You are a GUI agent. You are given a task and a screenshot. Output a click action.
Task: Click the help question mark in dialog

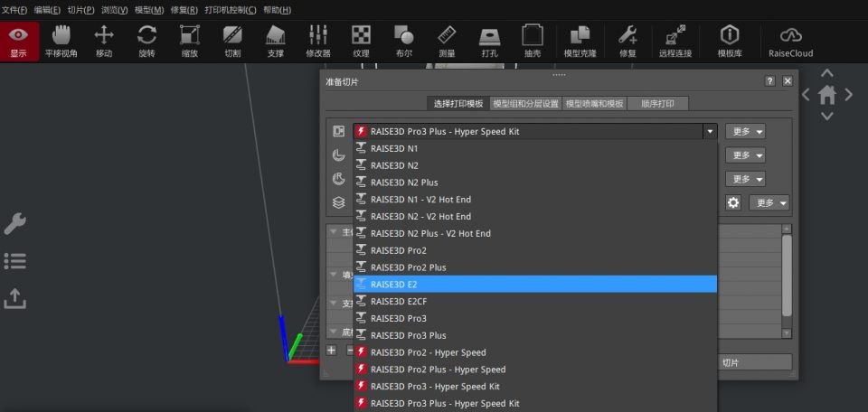770,81
